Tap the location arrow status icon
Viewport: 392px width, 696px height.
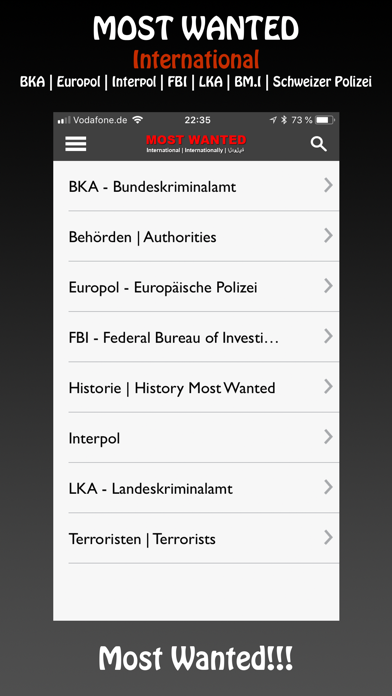coord(273,120)
